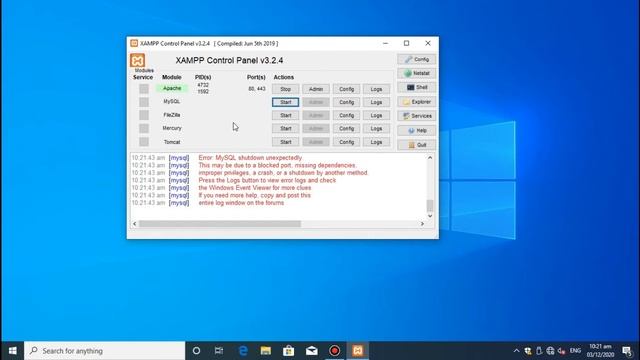This screenshot has height=360, width=640.
Task: Toggle MySQL service checkbox
Action: [x=144, y=102]
